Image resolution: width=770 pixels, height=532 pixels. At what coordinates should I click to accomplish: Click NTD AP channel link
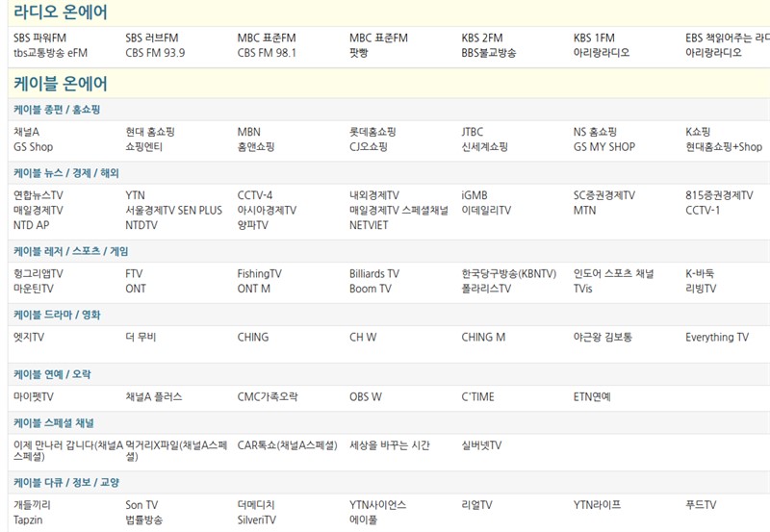tap(31, 225)
